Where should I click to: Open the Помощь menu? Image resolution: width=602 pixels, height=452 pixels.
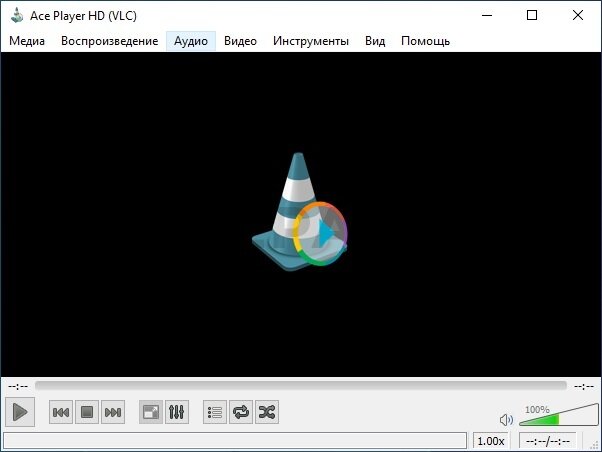pos(425,41)
